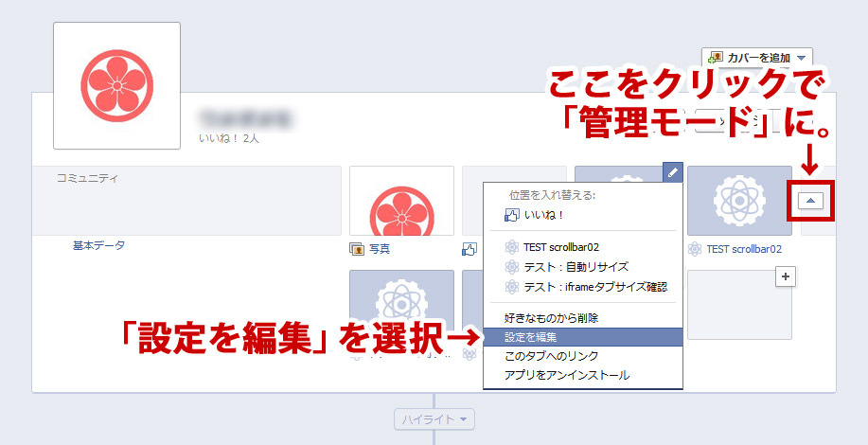This screenshot has height=445, width=868.
Task: Click the thumbs-up icon under the second tile
Action: (x=469, y=249)
